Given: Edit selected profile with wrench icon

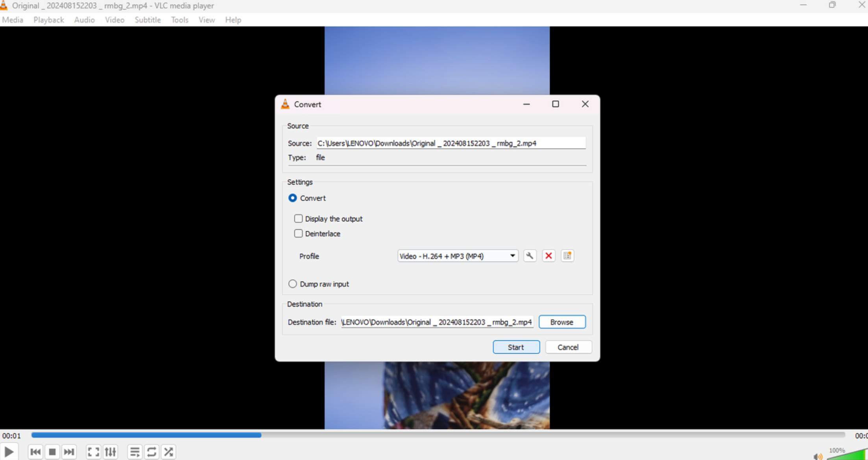Looking at the screenshot, I should pyautogui.click(x=530, y=256).
